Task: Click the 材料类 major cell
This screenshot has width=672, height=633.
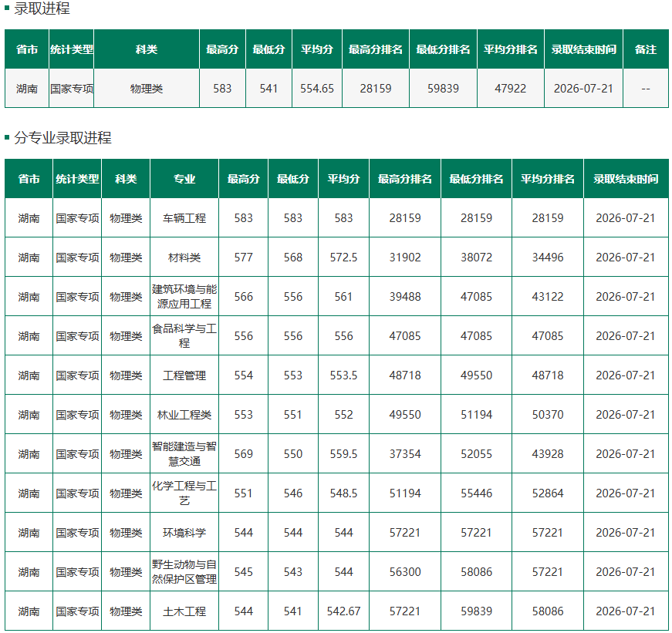Action: click(184, 258)
